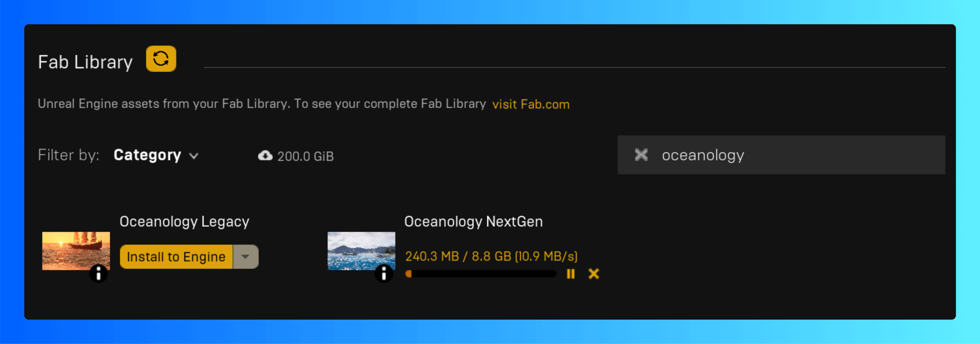
Task: Click the 200.0 GiB storage text
Action: 305,156
